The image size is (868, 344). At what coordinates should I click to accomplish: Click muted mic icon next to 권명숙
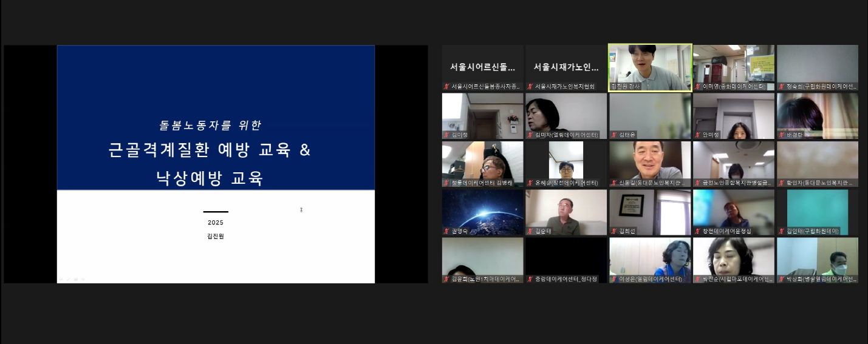[x=446, y=231]
